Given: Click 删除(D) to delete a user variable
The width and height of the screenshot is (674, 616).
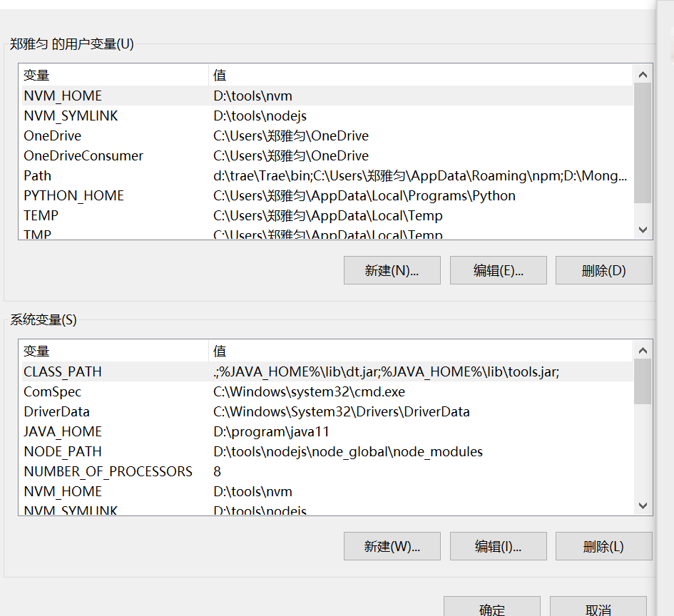Looking at the screenshot, I should click(603, 270).
